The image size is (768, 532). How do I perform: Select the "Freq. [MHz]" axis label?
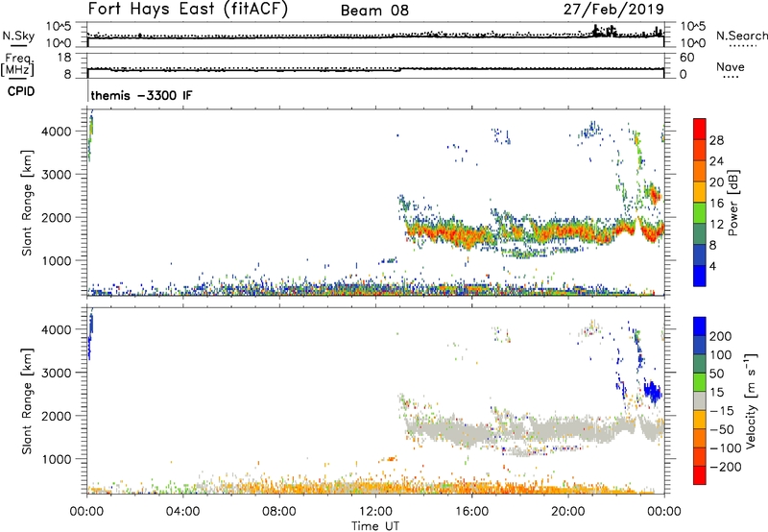click(x=17, y=64)
